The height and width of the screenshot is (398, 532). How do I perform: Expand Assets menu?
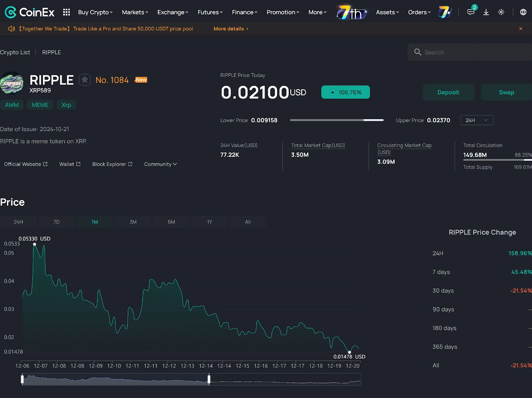point(387,12)
